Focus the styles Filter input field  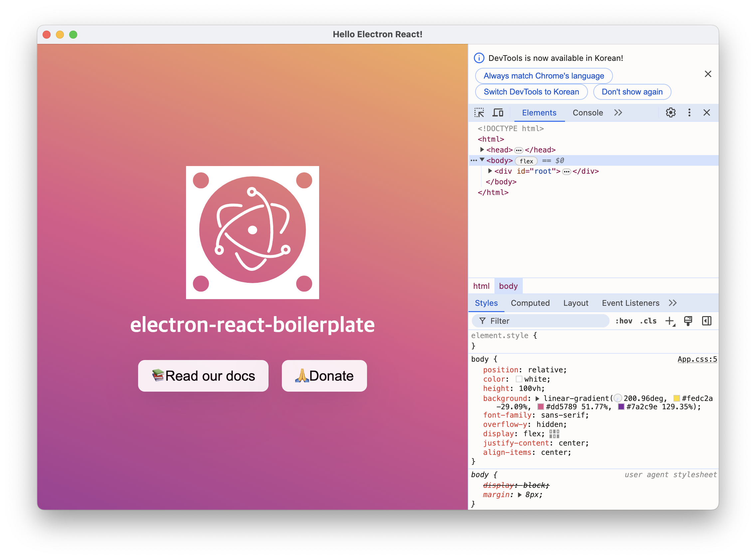click(540, 321)
